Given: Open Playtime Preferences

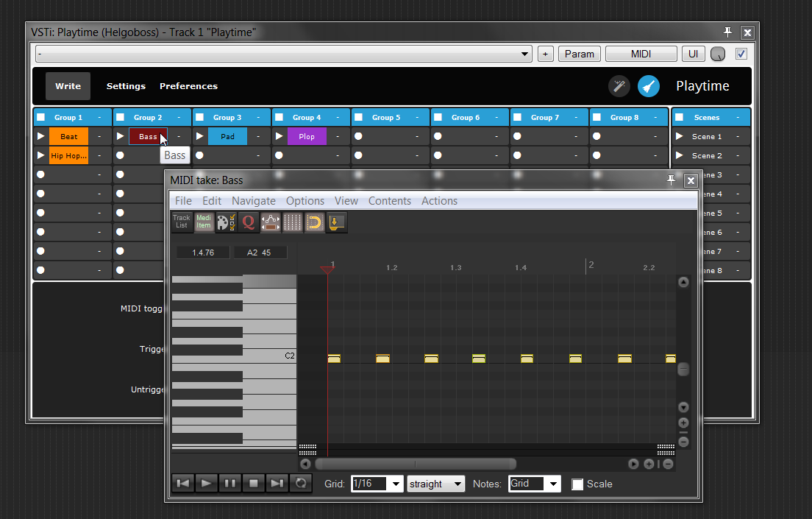Looking at the screenshot, I should tap(188, 86).
